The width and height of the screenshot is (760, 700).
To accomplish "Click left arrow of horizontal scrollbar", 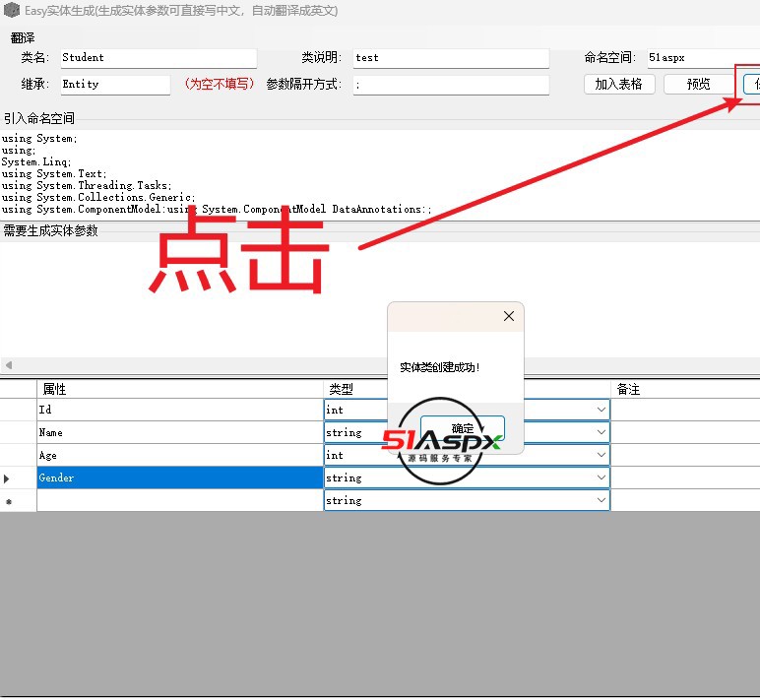I will click(x=8, y=365).
